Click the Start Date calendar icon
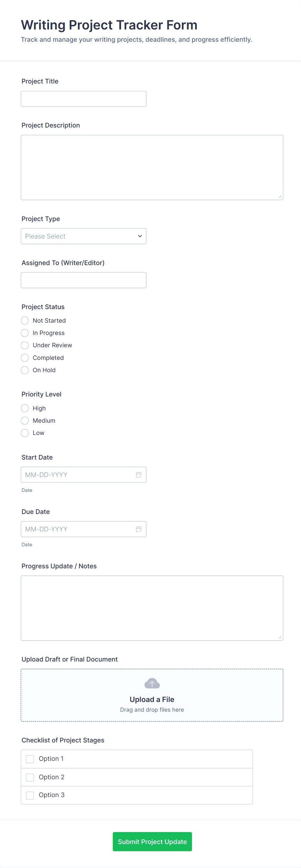This screenshot has width=301, height=868. pyautogui.click(x=139, y=474)
